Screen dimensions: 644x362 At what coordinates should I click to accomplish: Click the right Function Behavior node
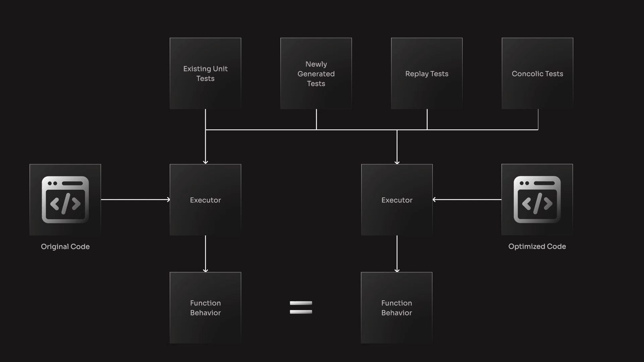point(397,308)
